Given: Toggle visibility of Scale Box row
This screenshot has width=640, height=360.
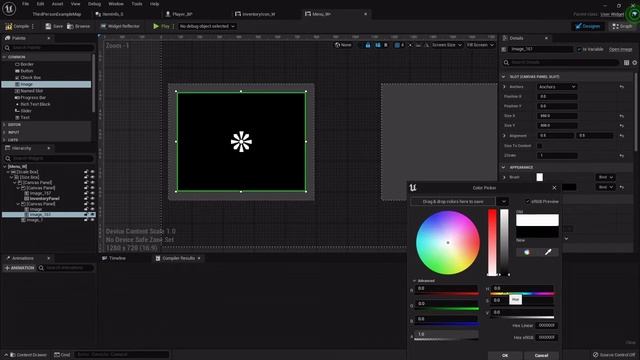Looking at the screenshot, I should pos(92,172).
